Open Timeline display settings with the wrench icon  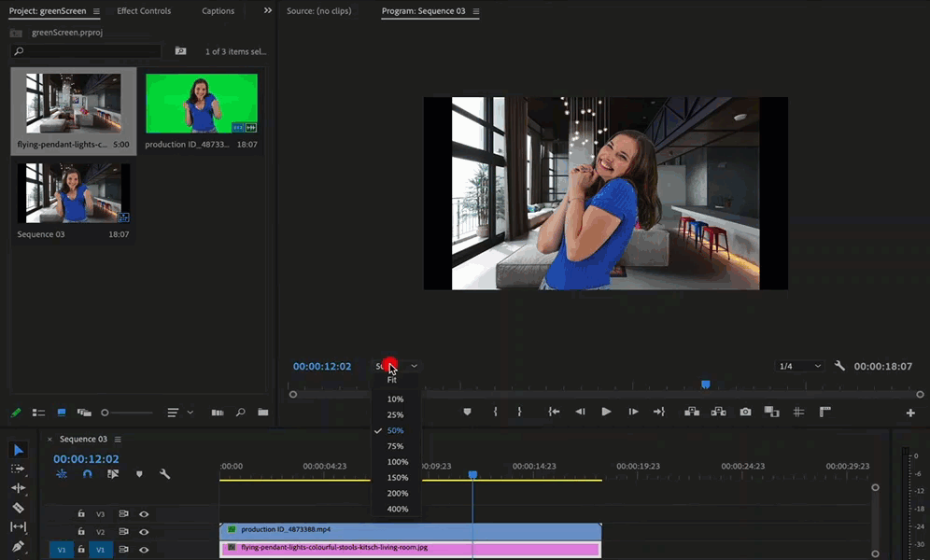pyautogui.click(x=165, y=475)
